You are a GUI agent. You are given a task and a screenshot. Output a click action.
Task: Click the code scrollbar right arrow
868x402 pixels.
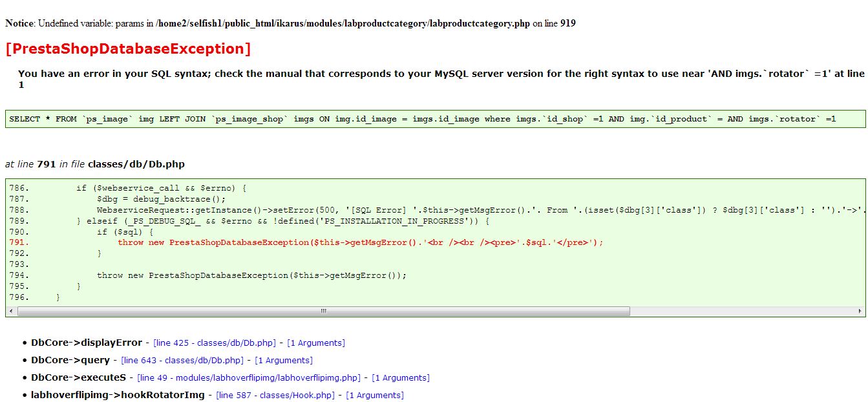860,311
